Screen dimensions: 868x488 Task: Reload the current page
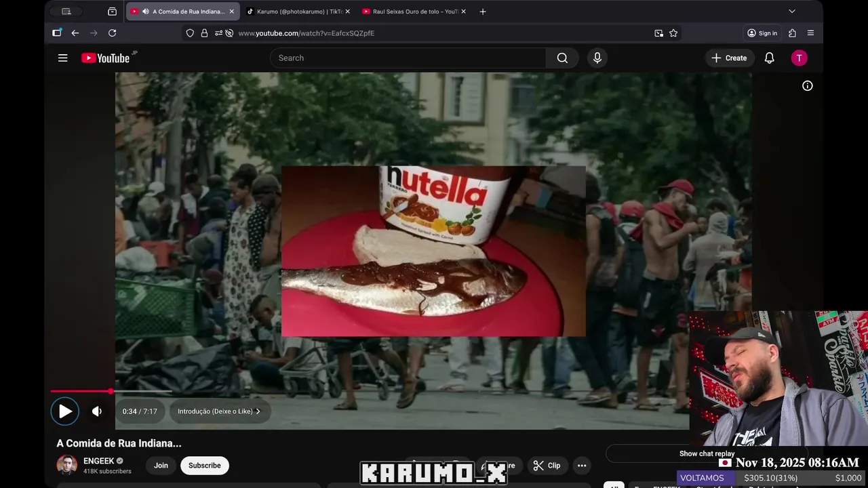pos(112,33)
